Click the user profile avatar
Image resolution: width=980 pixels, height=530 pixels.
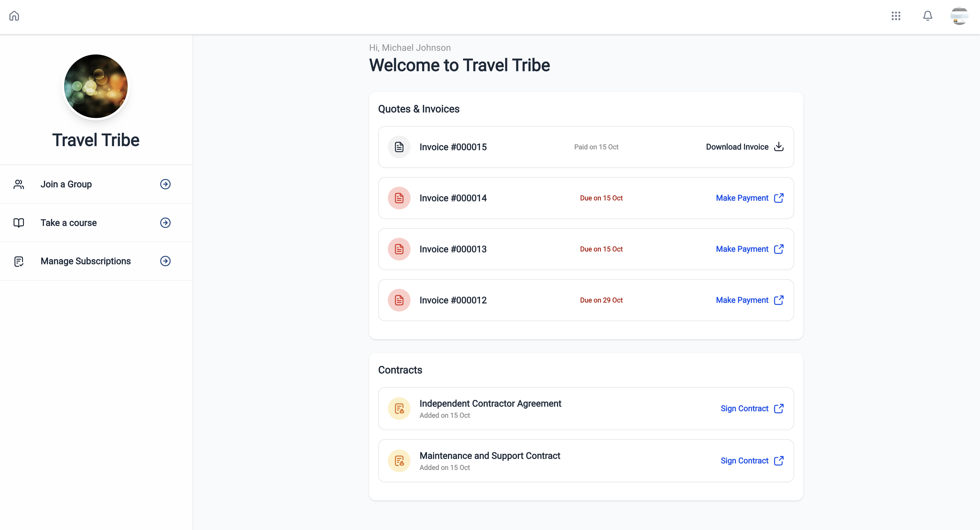pos(959,16)
